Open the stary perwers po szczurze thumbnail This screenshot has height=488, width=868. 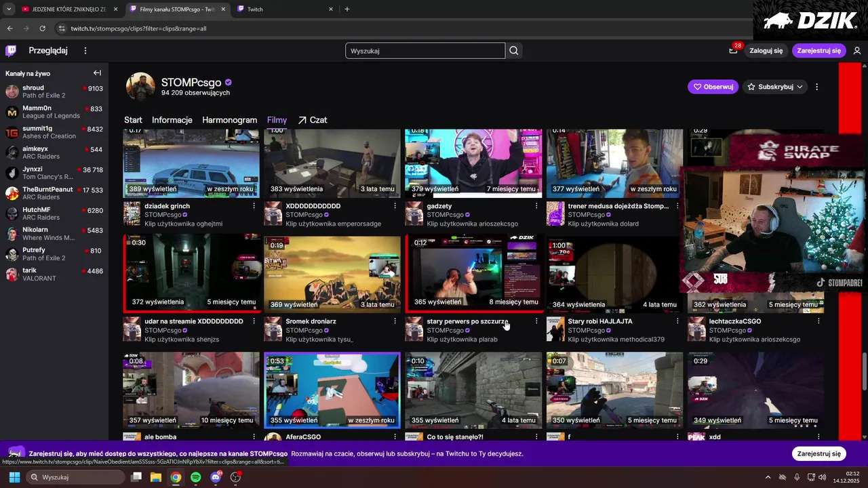coord(473,273)
